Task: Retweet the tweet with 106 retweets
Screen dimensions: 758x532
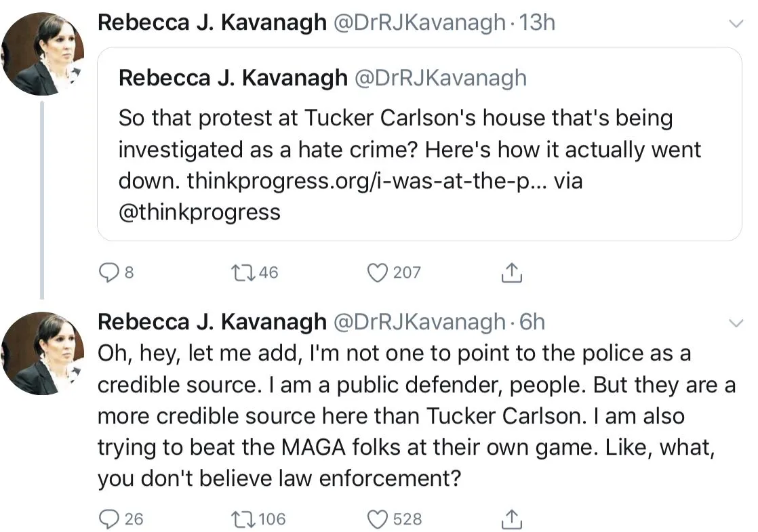Action: coord(242,519)
